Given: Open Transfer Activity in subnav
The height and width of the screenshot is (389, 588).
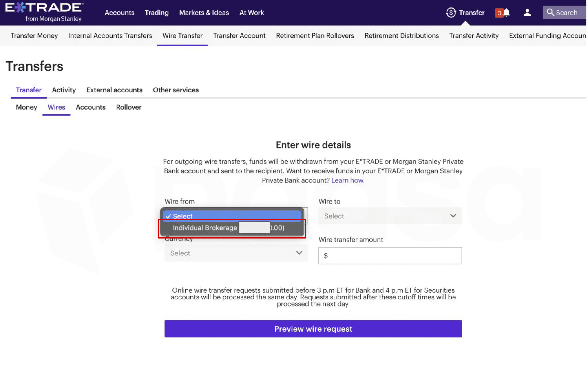Looking at the screenshot, I should point(474,36).
